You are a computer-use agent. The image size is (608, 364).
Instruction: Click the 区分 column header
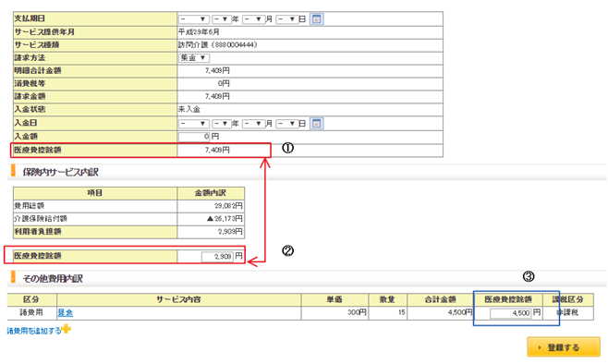31,299
